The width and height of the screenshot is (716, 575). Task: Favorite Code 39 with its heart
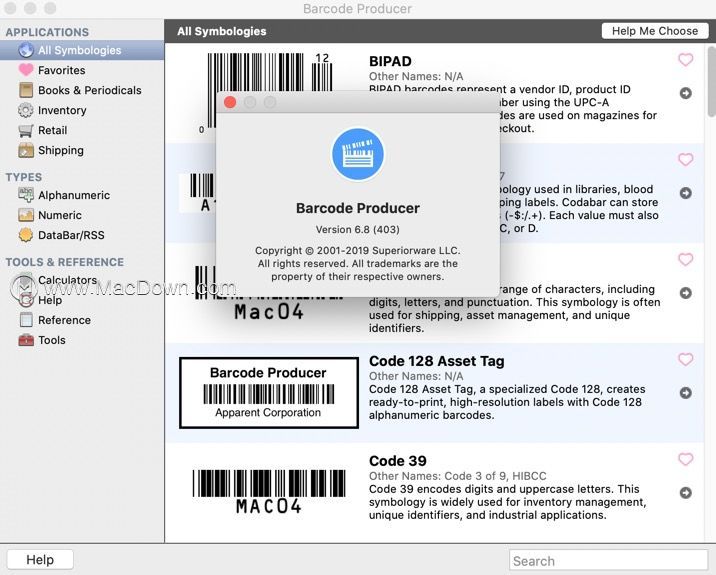(x=685, y=459)
